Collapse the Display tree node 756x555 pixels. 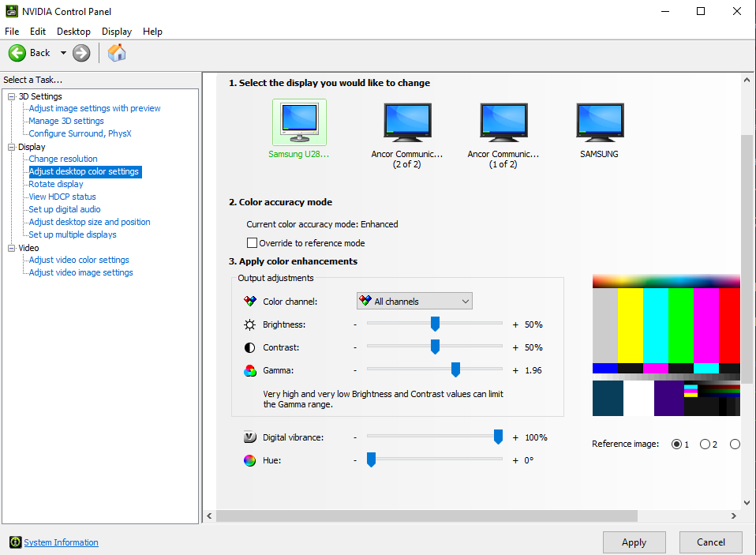point(12,147)
